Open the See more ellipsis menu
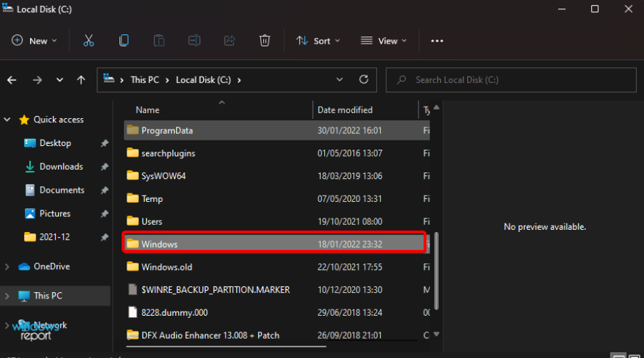 tap(437, 41)
